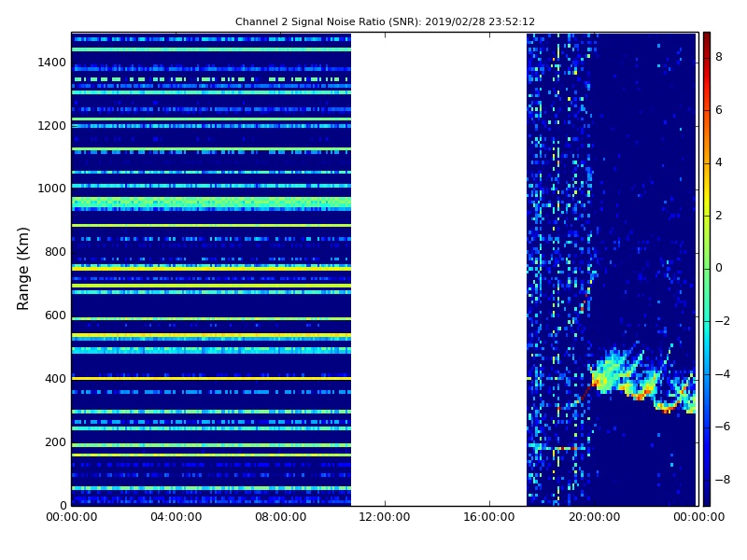Click the plot title with timestamp 23:52:12
This screenshot has height=560, width=747.
pos(385,21)
